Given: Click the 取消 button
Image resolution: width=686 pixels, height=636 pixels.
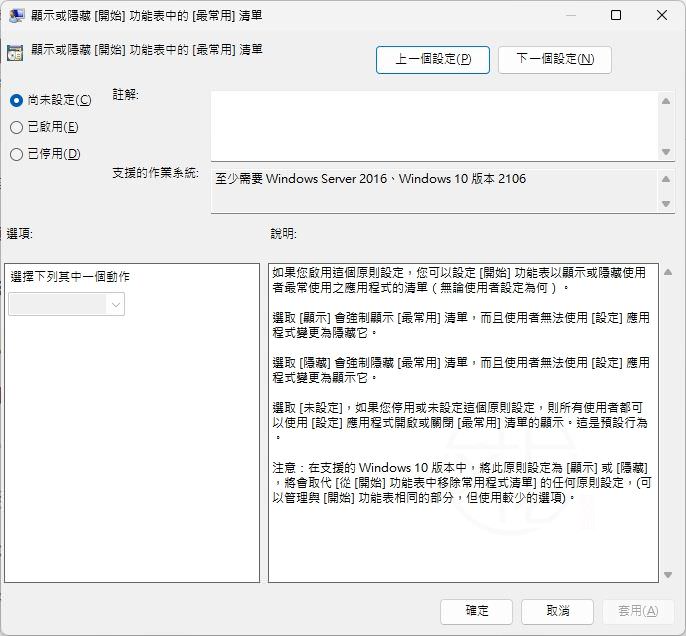Looking at the screenshot, I should point(557,611).
